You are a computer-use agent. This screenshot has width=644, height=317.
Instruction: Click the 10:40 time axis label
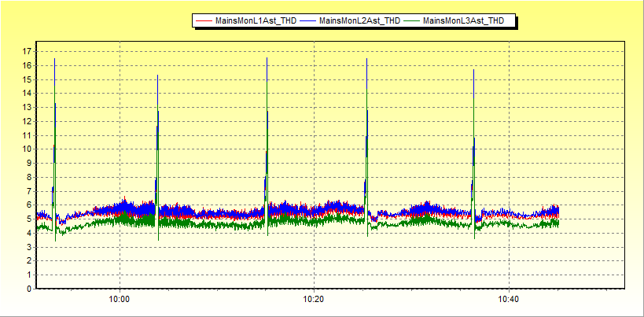pyautogui.click(x=509, y=299)
